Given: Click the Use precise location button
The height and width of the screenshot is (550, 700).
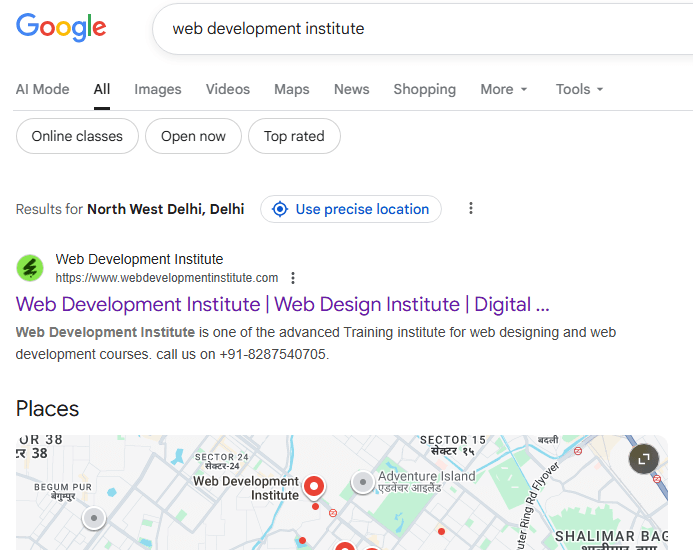Looking at the screenshot, I should pyautogui.click(x=351, y=209).
